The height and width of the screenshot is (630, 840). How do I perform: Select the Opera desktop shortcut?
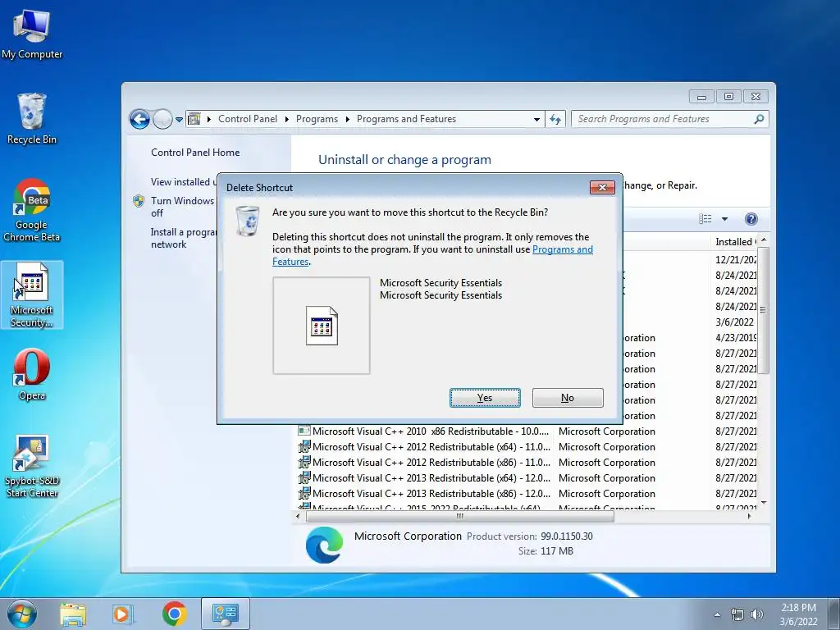(32, 374)
